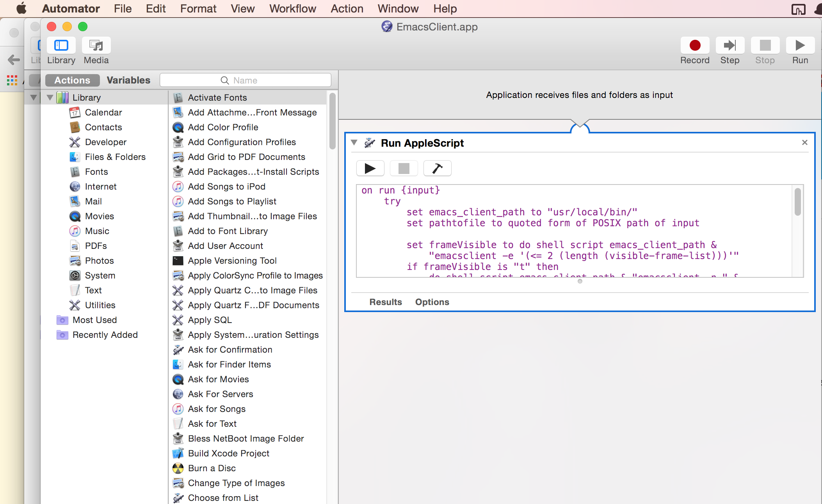822x504 pixels.
Task: Play the AppleScript with run arrow
Action: tap(370, 169)
